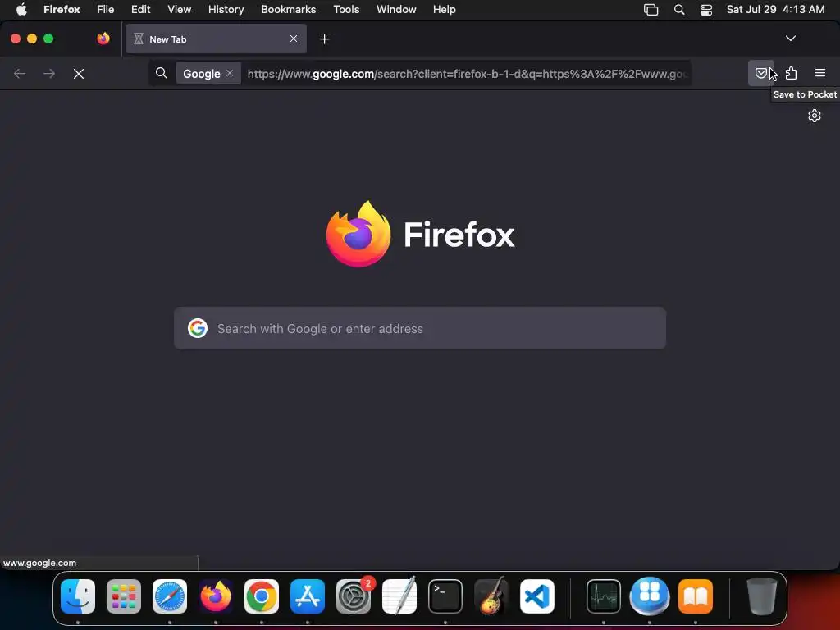The height and width of the screenshot is (630, 840).
Task: Go forward with the forward arrow
Action: point(49,74)
